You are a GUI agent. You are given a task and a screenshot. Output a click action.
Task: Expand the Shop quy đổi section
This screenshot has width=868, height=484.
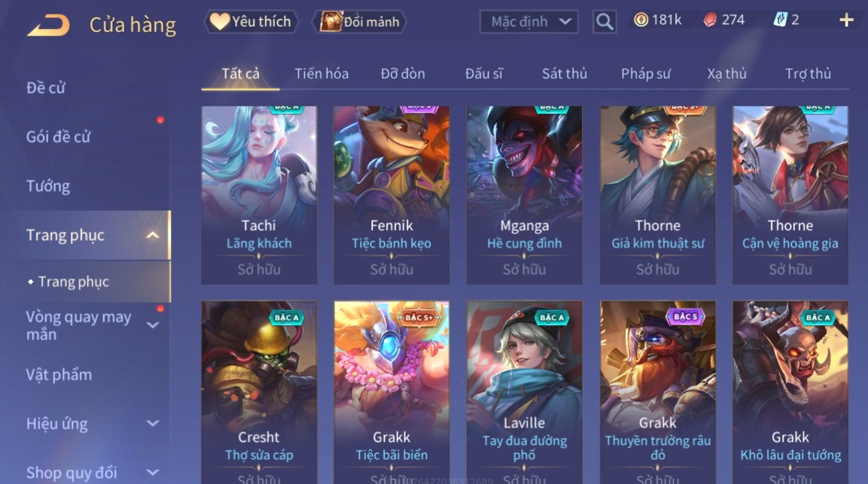[153, 473]
